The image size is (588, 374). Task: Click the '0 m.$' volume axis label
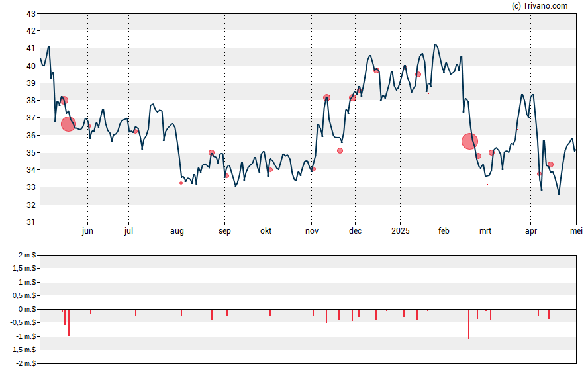pyautogui.click(x=27, y=309)
